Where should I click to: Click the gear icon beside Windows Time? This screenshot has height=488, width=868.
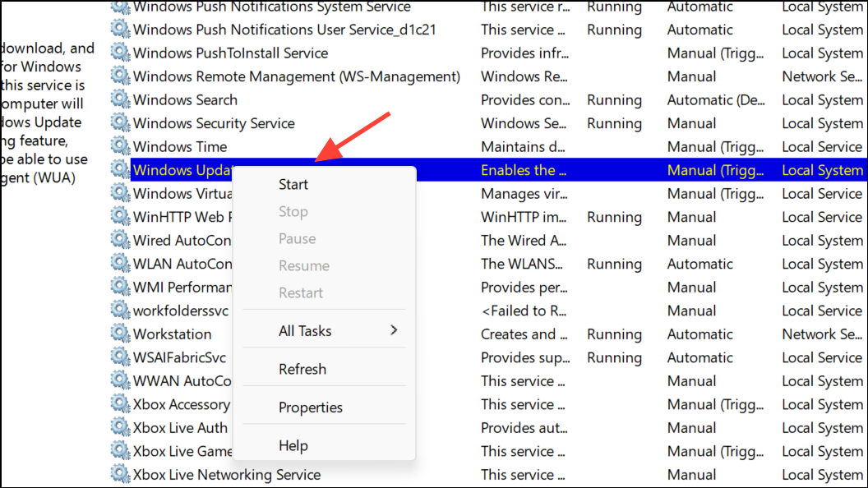[x=120, y=146]
